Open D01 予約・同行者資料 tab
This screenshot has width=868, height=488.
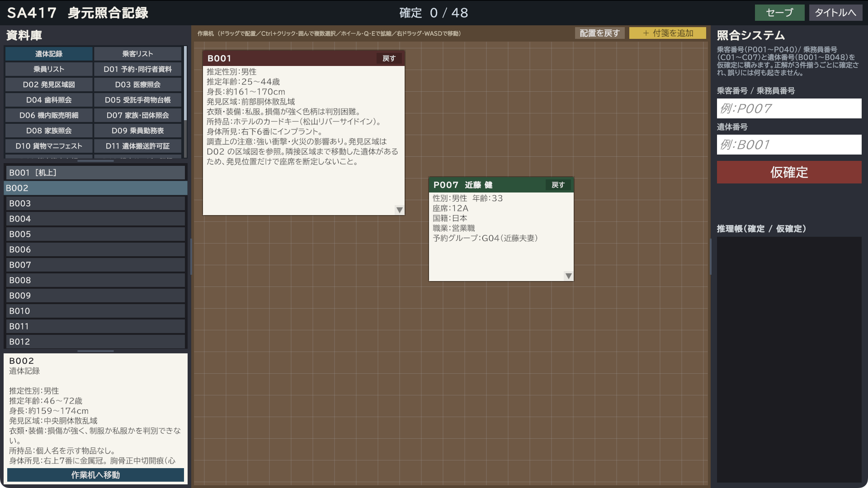[x=137, y=69]
